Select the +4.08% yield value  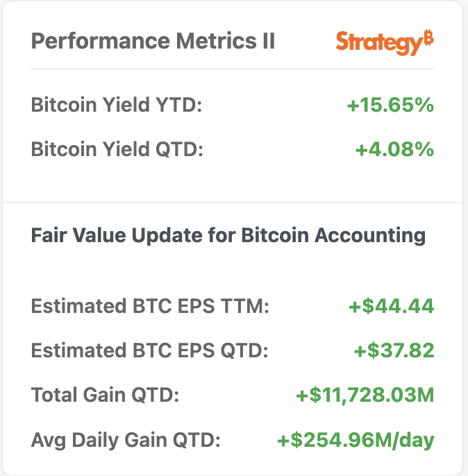[394, 149]
